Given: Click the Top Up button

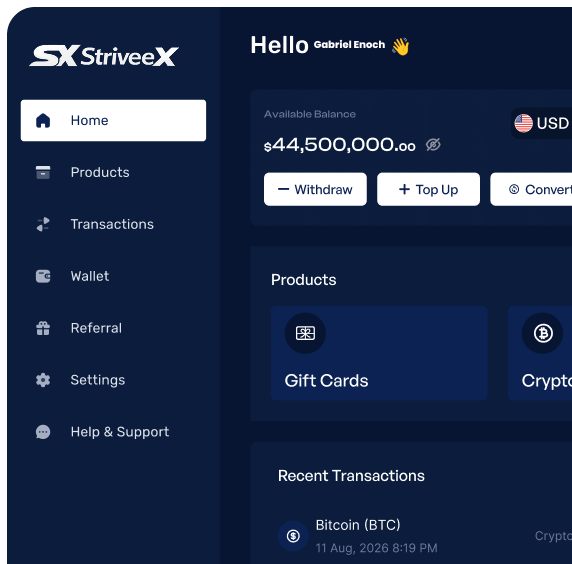Looking at the screenshot, I should (428, 189).
